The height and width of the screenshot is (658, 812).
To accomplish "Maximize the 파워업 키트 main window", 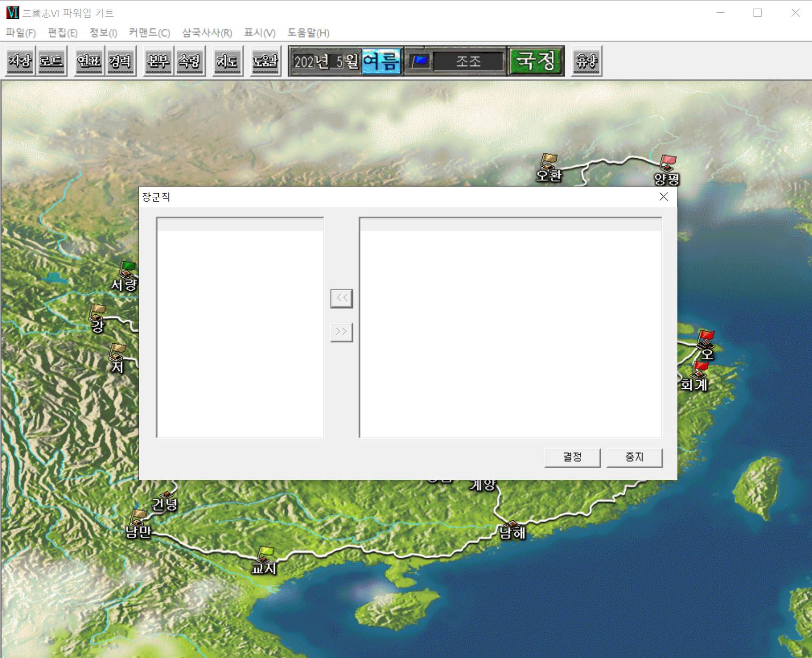I will tap(757, 12).
